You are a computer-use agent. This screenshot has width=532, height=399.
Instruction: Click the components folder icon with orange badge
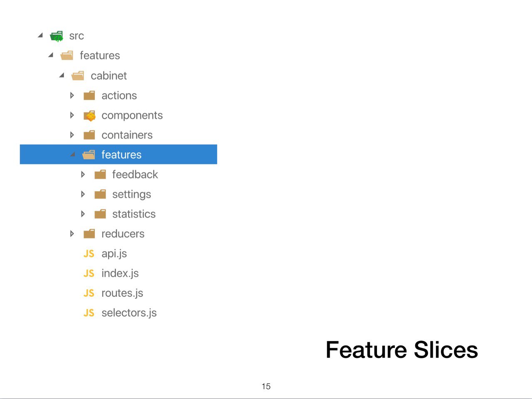click(x=89, y=116)
